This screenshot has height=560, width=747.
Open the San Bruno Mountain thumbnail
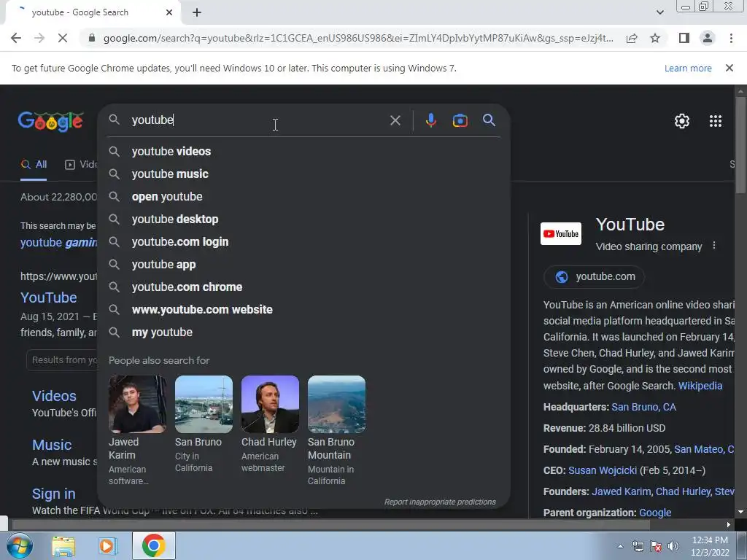click(336, 404)
